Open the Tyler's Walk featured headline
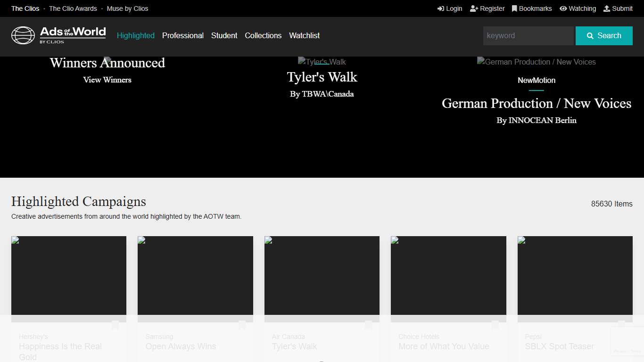 [x=322, y=77]
